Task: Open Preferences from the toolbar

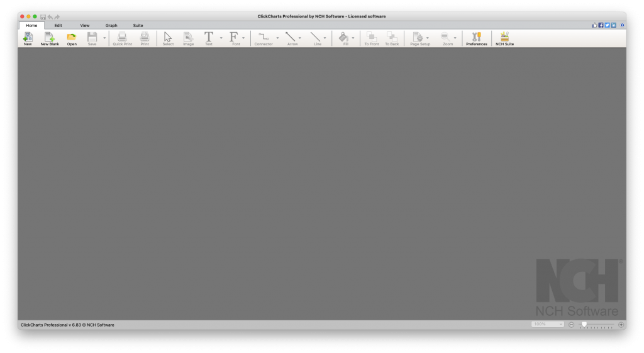Action: (x=477, y=38)
